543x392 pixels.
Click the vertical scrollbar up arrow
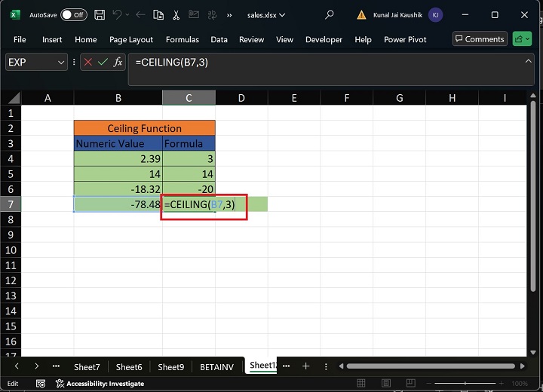tap(533, 96)
